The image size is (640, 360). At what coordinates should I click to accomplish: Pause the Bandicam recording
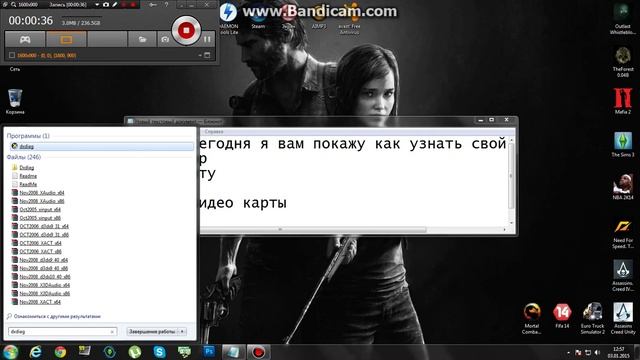click(x=207, y=39)
